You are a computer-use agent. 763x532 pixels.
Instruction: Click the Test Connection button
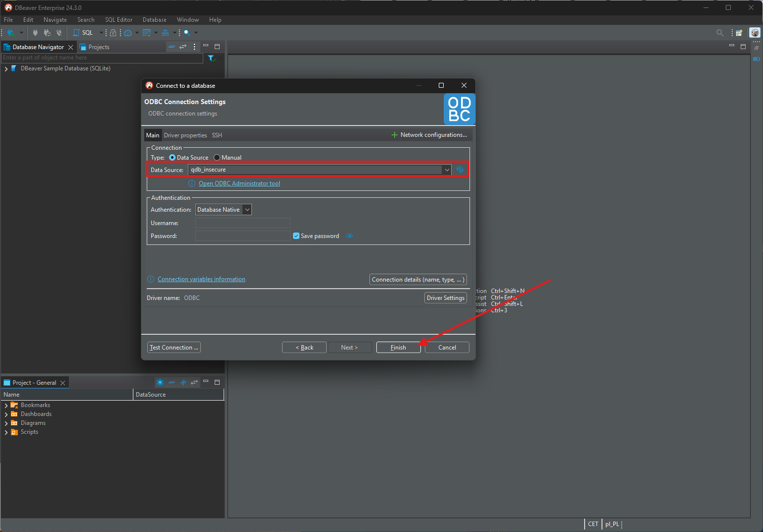click(x=174, y=348)
